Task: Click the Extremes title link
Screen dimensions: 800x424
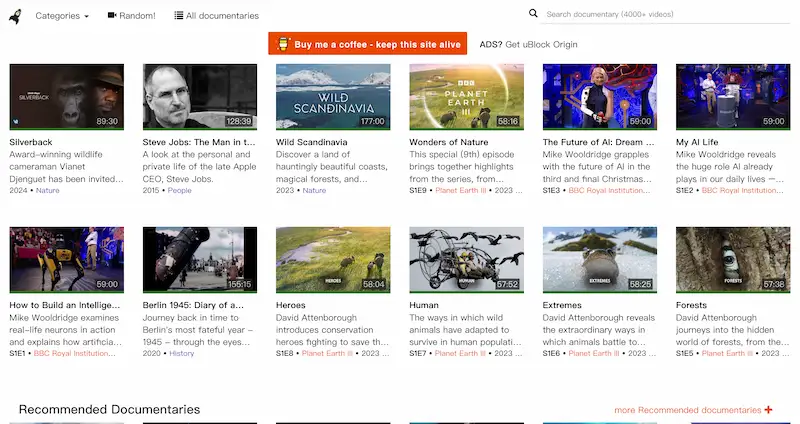Action: click(x=562, y=305)
